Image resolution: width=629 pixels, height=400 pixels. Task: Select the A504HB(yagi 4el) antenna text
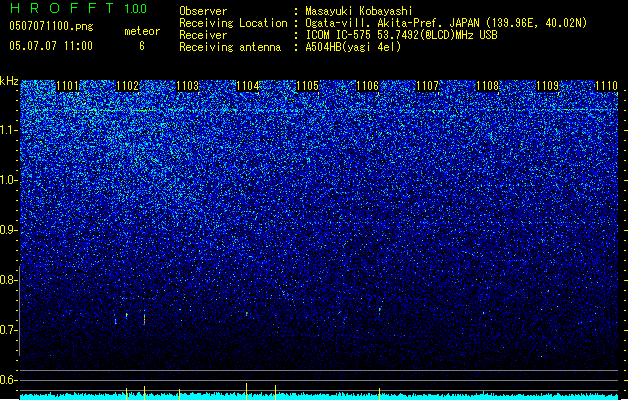click(x=353, y=47)
